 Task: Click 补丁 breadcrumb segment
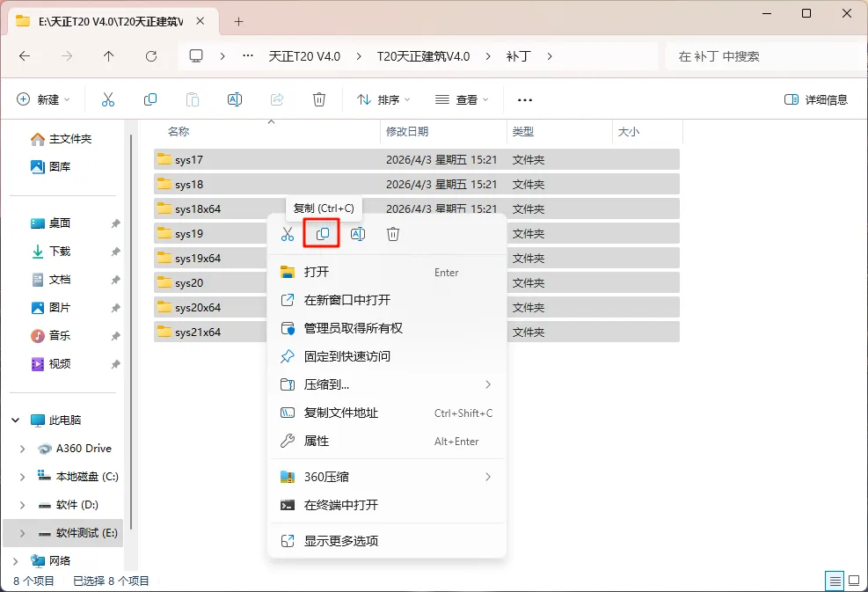click(518, 56)
